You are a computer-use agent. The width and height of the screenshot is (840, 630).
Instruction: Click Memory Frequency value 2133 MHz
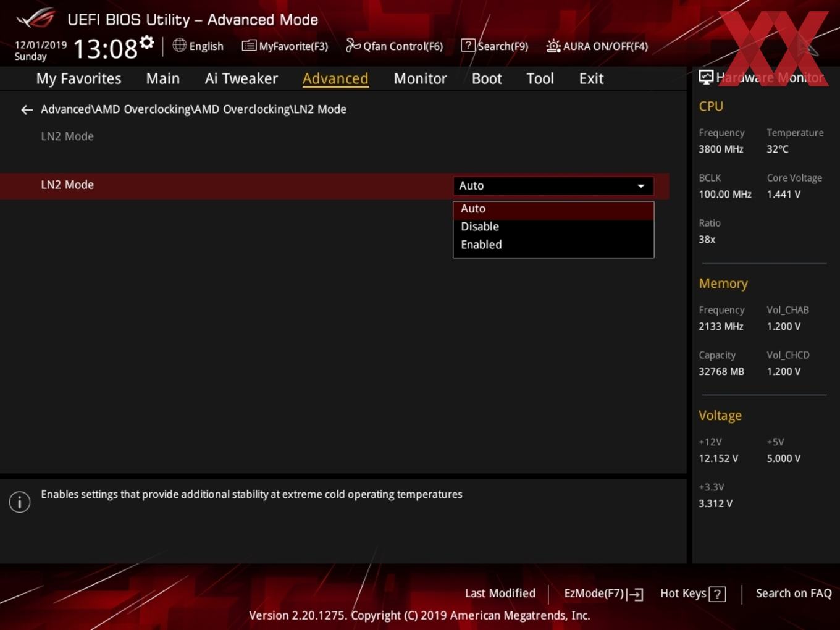coord(721,326)
